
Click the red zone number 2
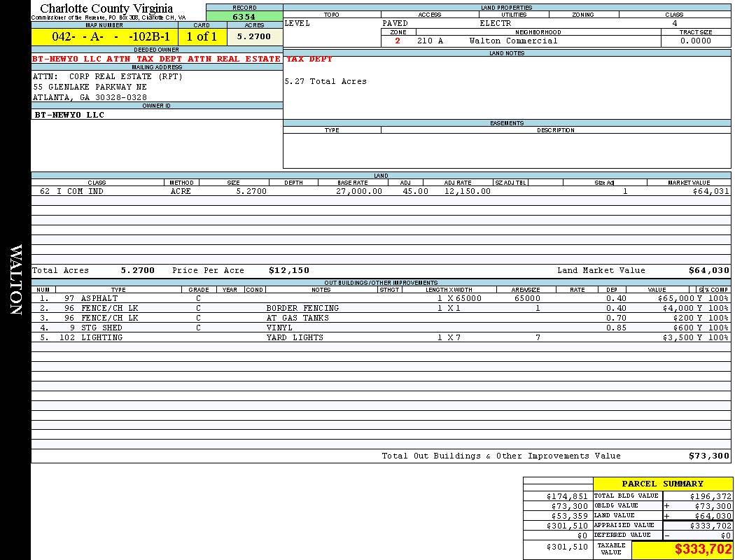coord(398,41)
